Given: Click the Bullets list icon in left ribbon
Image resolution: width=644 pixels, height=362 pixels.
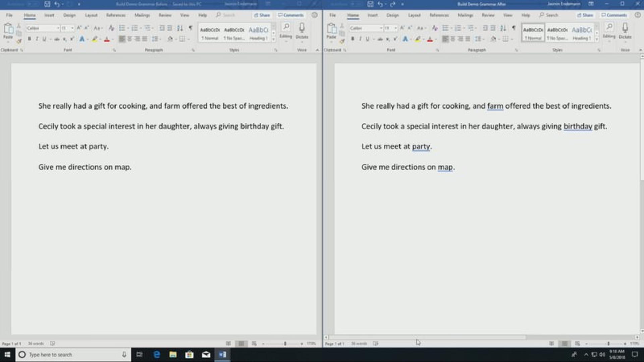Looking at the screenshot, I should 122,28.
